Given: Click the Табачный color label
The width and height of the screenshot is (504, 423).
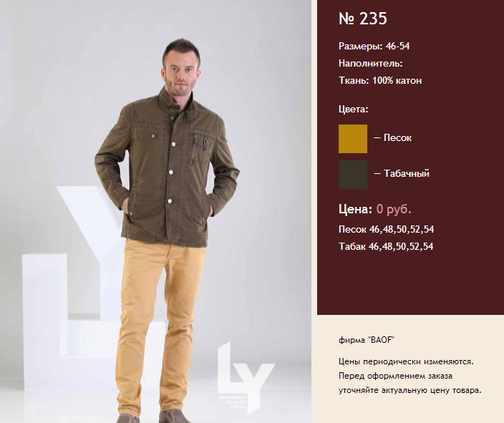Looking at the screenshot, I should coord(407,174).
